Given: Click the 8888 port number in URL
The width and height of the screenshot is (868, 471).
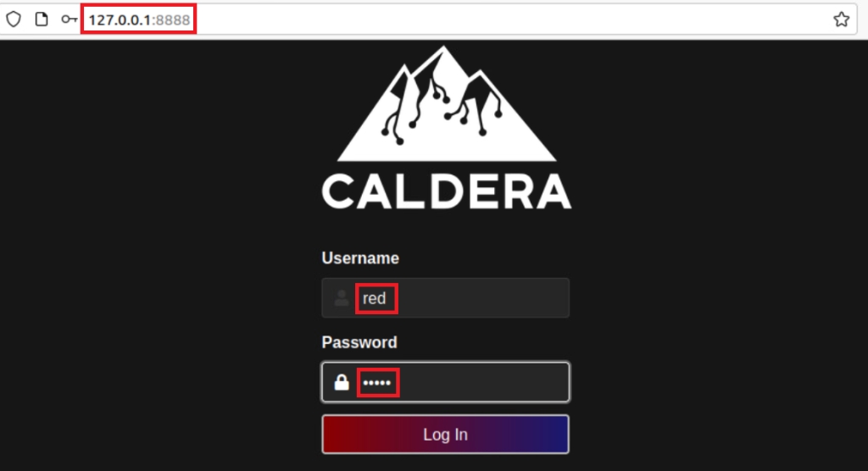Looking at the screenshot, I should tap(173, 20).
